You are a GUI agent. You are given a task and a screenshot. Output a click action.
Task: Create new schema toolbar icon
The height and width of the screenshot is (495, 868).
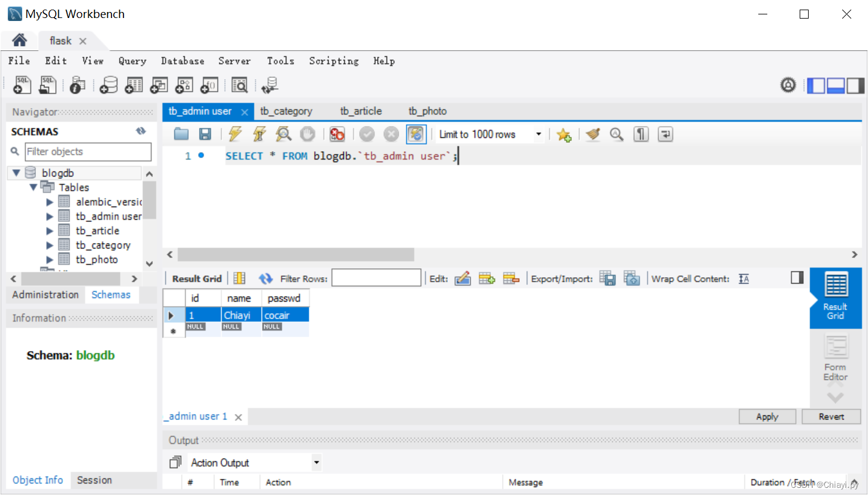pos(108,85)
